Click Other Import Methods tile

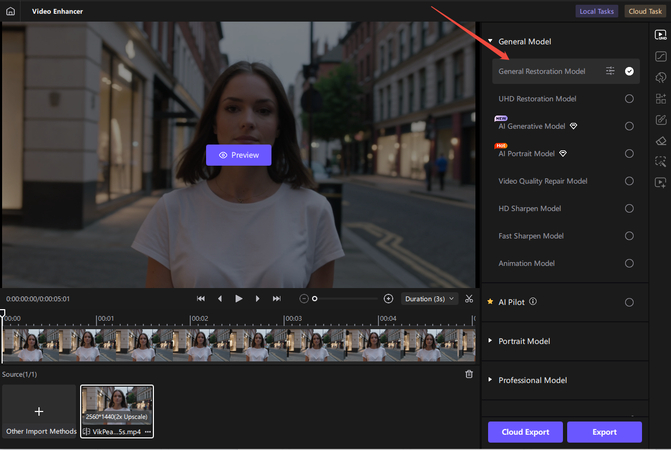(39, 411)
